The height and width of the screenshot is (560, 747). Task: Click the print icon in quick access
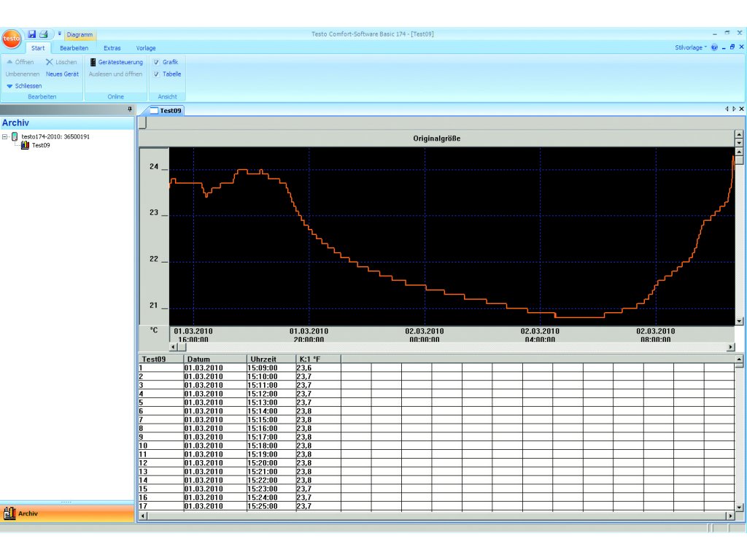(x=44, y=34)
